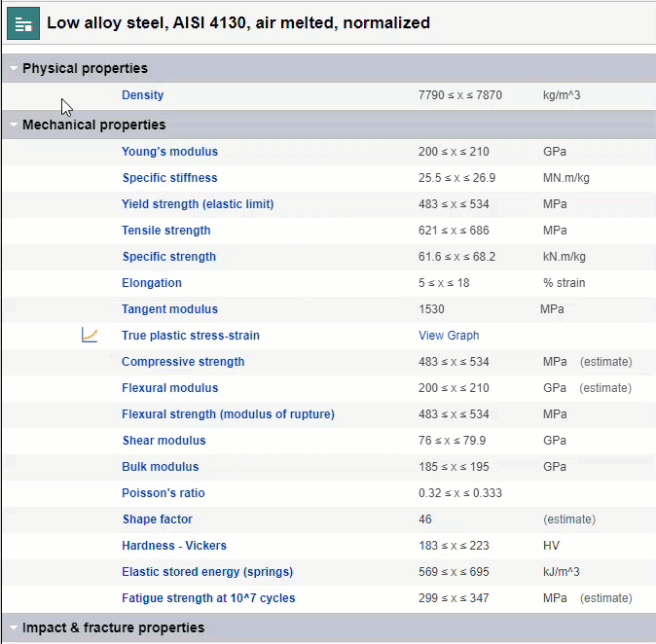This screenshot has height=644, width=656.
Task: Click the Young's modulus property link
Action: click(x=169, y=152)
